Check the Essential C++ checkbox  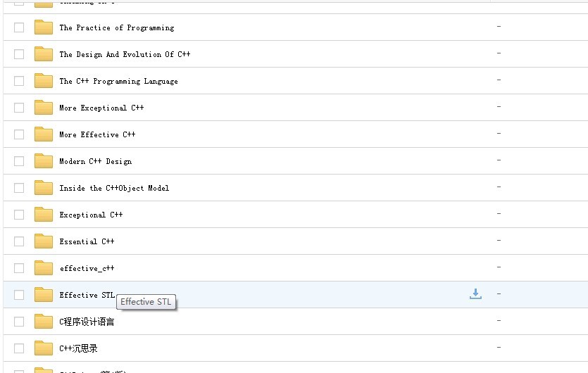coord(19,241)
